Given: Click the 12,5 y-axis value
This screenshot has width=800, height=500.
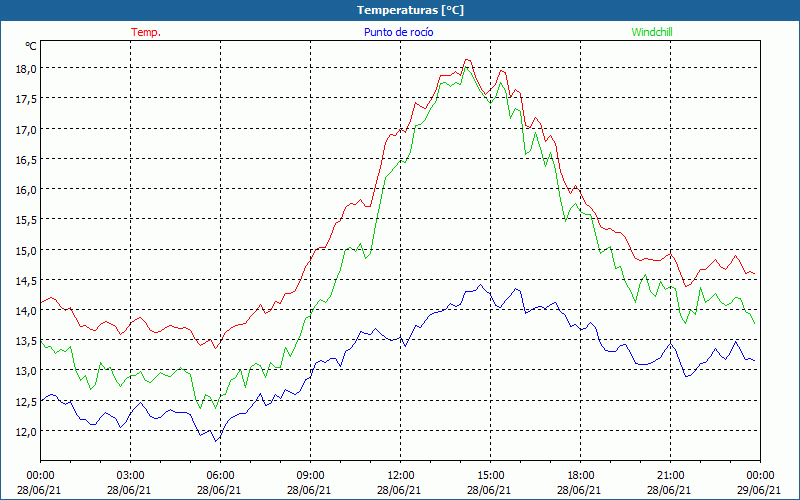Looking at the screenshot, I should (26, 401).
